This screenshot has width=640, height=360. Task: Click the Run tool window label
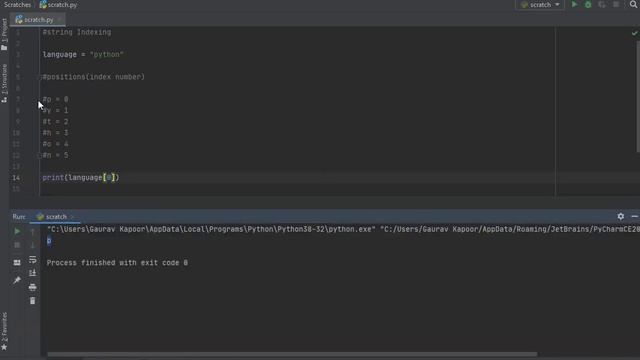(19, 217)
